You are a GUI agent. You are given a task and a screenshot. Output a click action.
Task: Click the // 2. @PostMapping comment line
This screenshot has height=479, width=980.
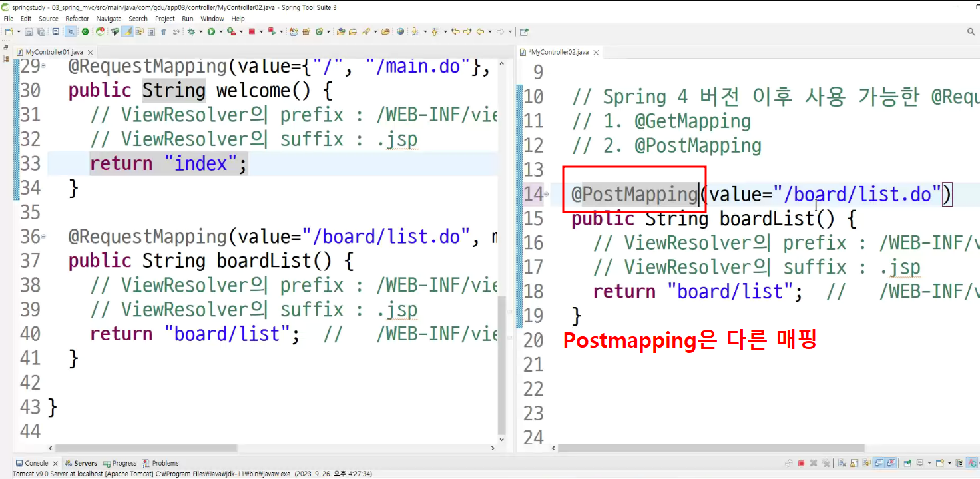tap(666, 145)
